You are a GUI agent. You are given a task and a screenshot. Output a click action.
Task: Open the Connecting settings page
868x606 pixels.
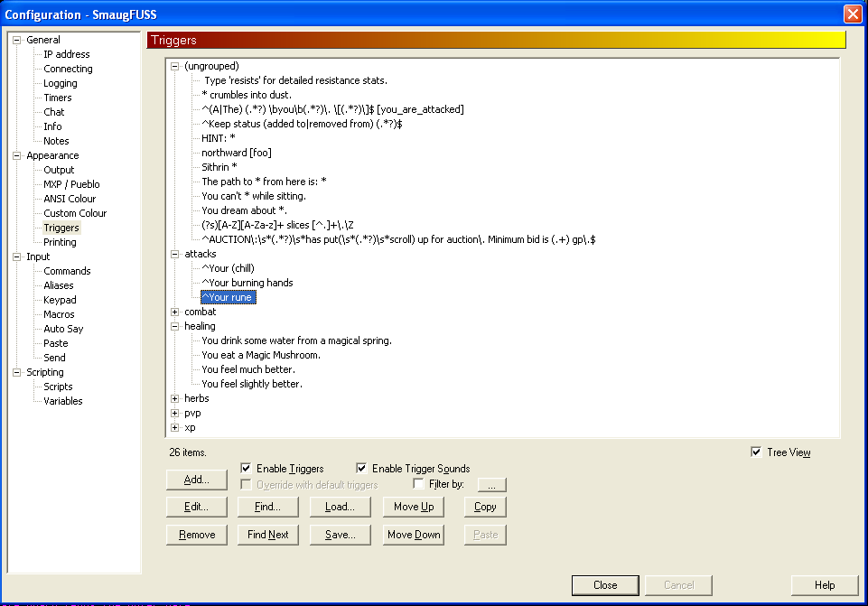(x=68, y=69)
